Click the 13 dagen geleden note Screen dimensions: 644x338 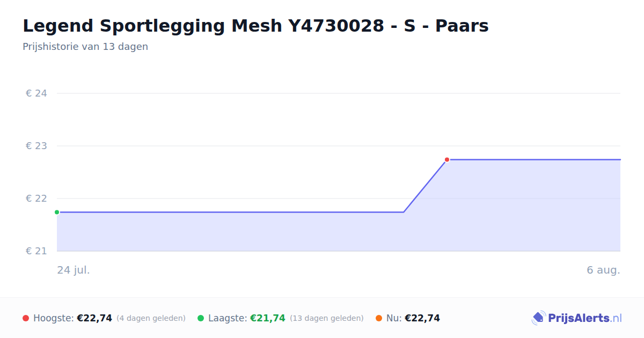coord(327,318)
